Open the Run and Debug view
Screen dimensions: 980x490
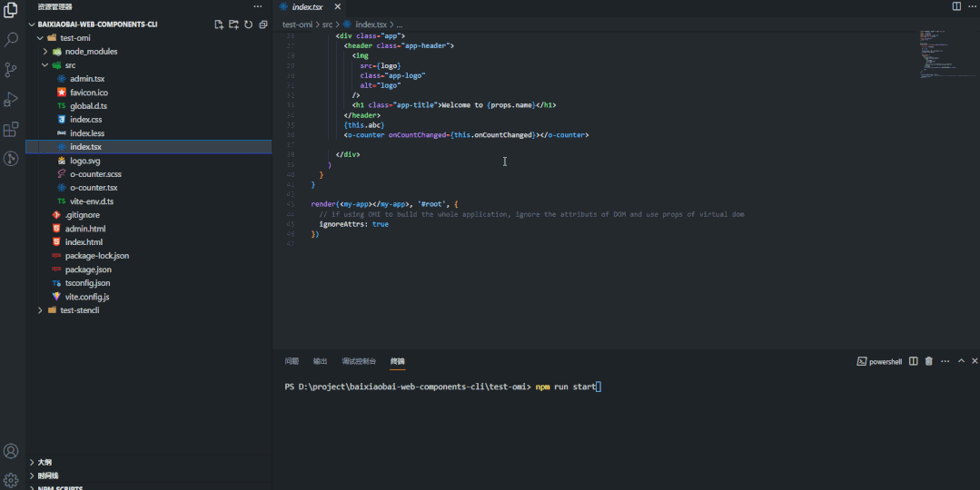pos(11,100)
